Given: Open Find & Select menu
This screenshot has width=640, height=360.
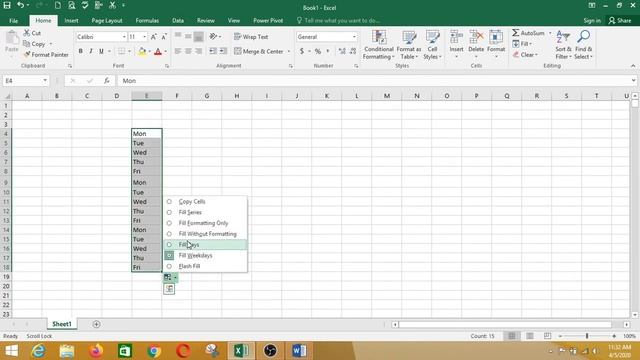Looking at the screenshot, I should 583,45.
